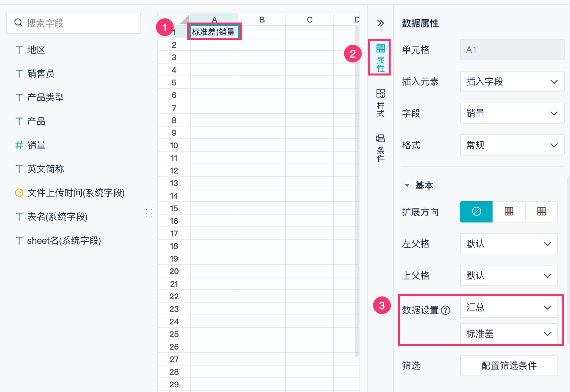Image resolution: width=570 pixels, height=392 pixels.
Task: Open the 字段 dropdown showing 销量
Action: click(512, 113)
